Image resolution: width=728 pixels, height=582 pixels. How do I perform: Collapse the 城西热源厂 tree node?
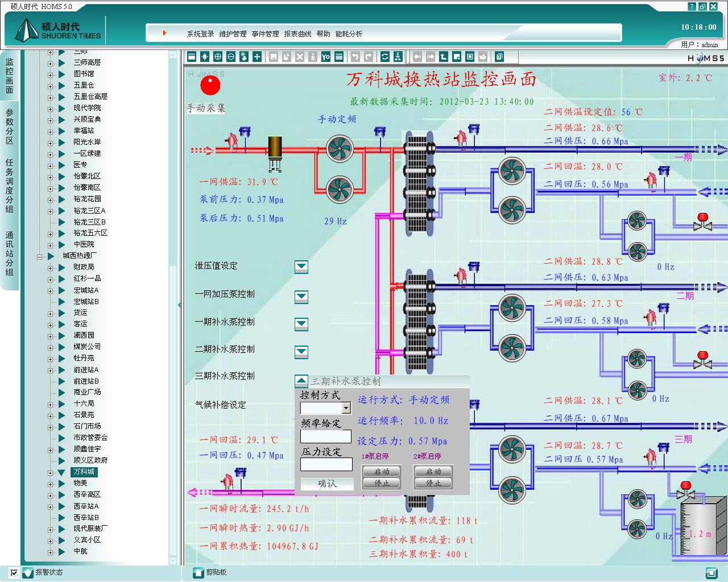click(x=40, y=256)
